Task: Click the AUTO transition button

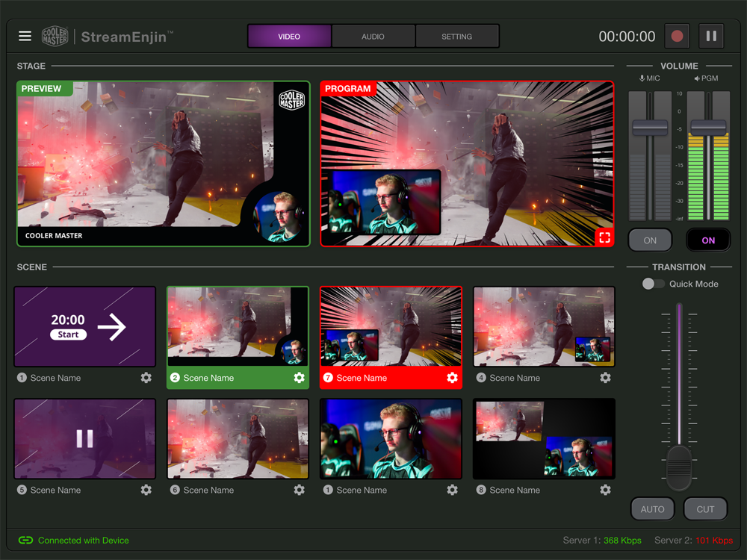Action: coord(652,509)
